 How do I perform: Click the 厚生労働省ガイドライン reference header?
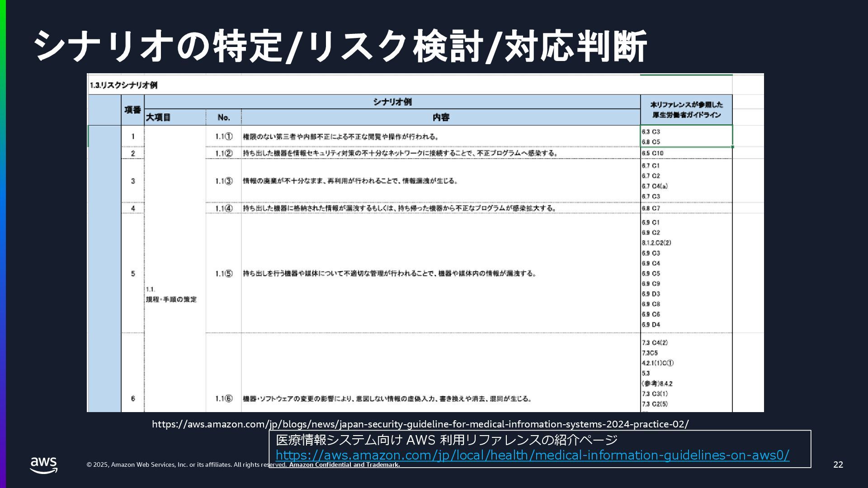pyautogui.click(x=686, y=110)
